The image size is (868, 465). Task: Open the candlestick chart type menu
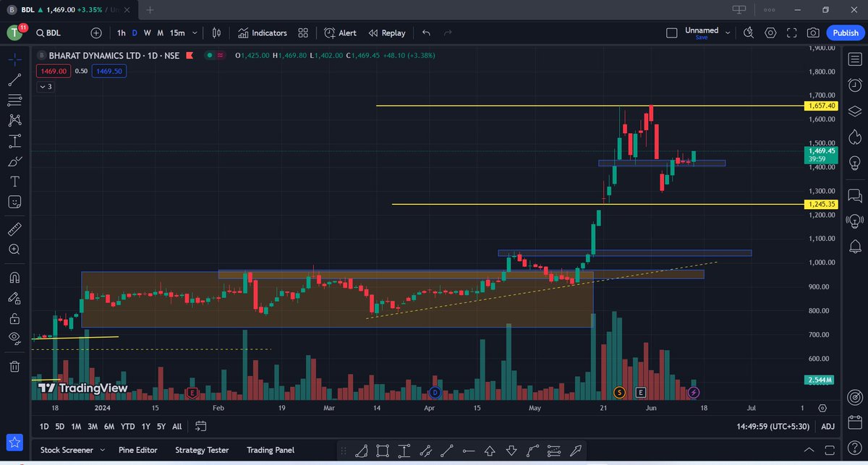click(216, 33)
